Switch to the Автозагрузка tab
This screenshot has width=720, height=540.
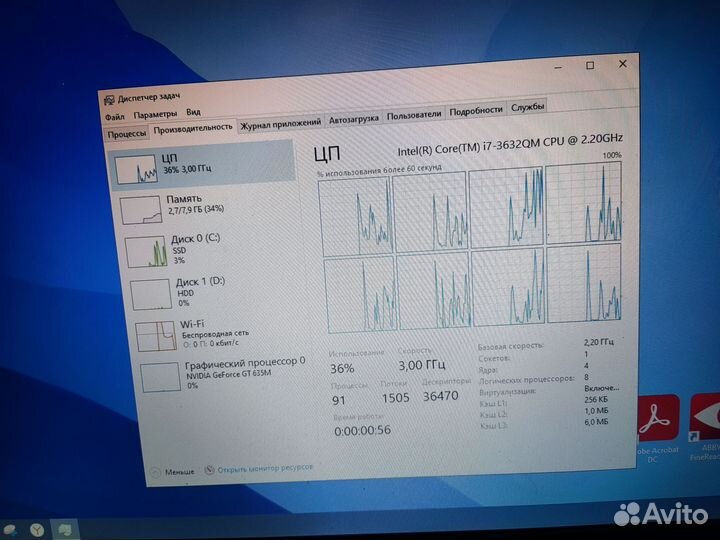354,120
